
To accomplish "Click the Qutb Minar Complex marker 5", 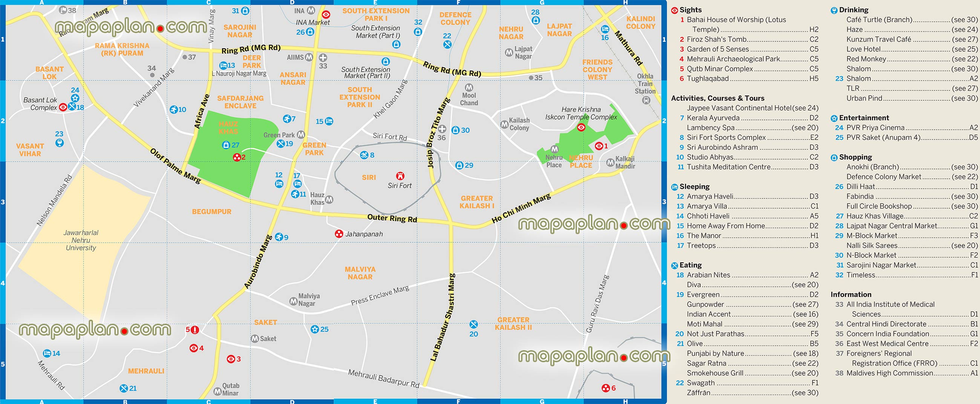I will click(x=195, y=330).
